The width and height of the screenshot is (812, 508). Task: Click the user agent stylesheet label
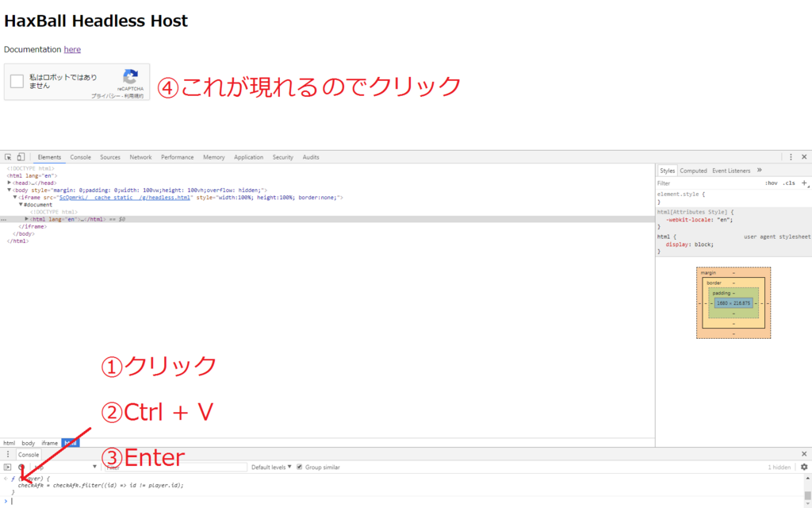pos(777,237)
